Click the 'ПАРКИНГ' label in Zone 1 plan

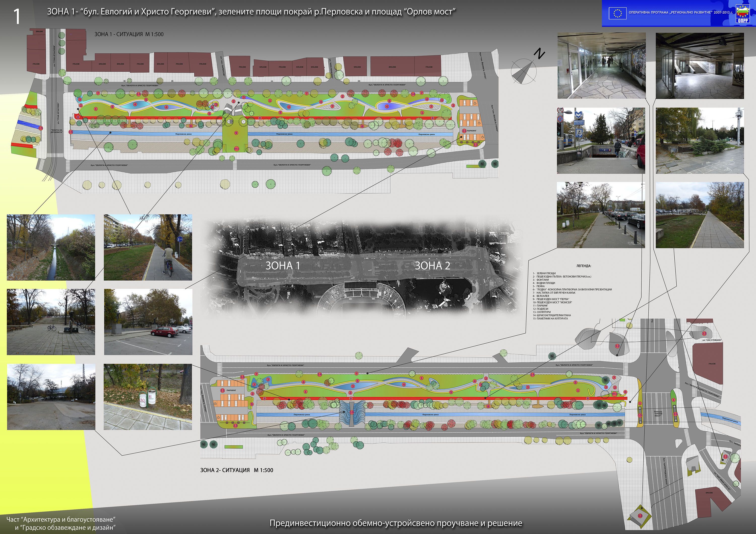(x=471, y=131)
